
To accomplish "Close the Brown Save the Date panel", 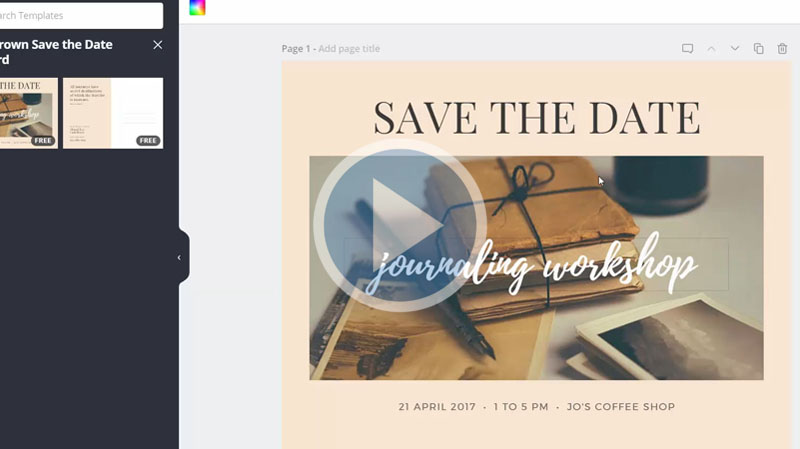I will [158, 45].
